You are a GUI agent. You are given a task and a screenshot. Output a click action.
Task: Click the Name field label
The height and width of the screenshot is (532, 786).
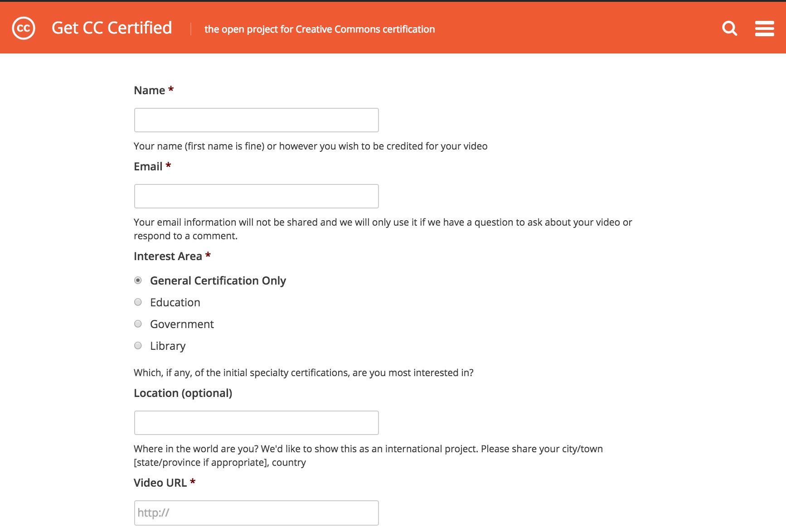click(x=150, y=91)
